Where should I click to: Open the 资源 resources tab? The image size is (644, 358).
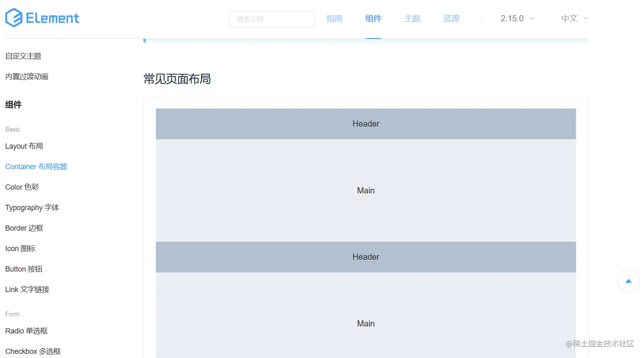pyautogui.click(x=451, y=18)
